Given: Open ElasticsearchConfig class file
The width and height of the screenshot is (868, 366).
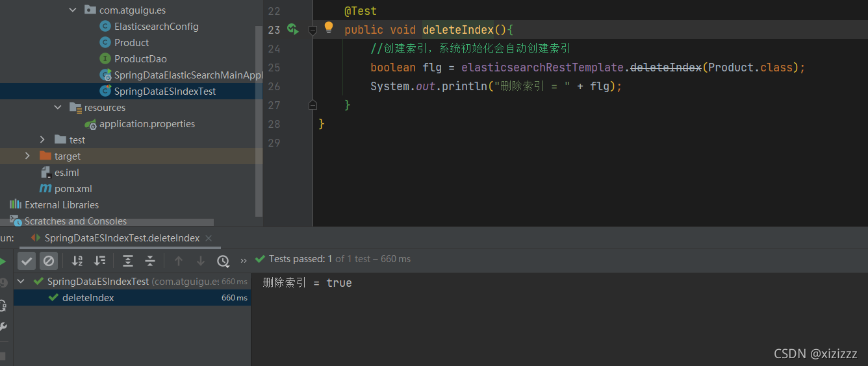Looking at the screenshot, I should point(156,27).
